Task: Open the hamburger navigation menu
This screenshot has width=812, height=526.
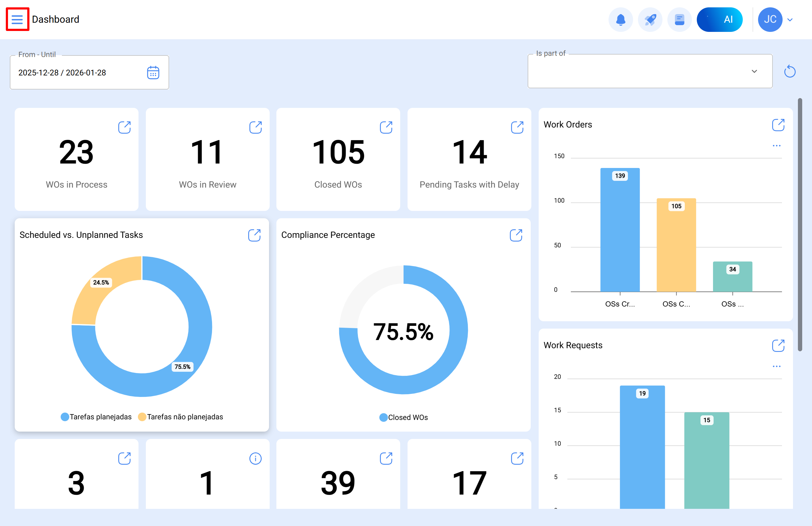Action: (17, 19)
